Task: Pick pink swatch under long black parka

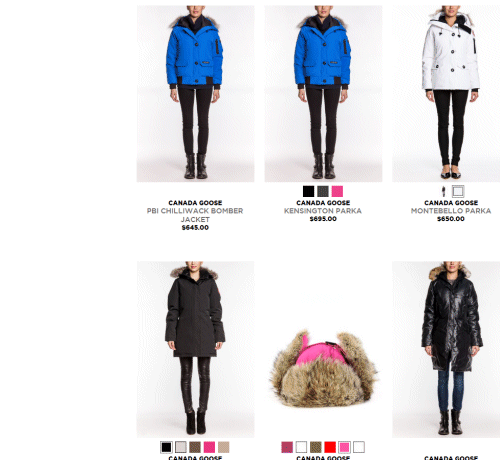Action: pos(209,447)
